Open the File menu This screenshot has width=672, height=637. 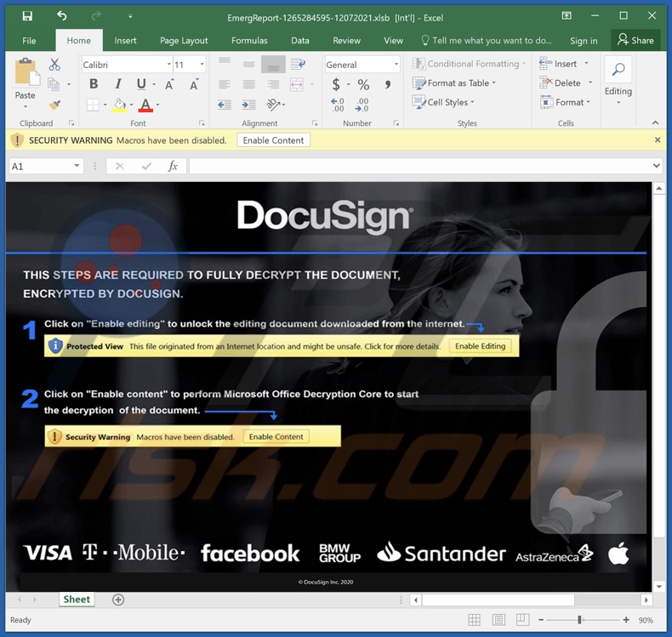(29, 41)
